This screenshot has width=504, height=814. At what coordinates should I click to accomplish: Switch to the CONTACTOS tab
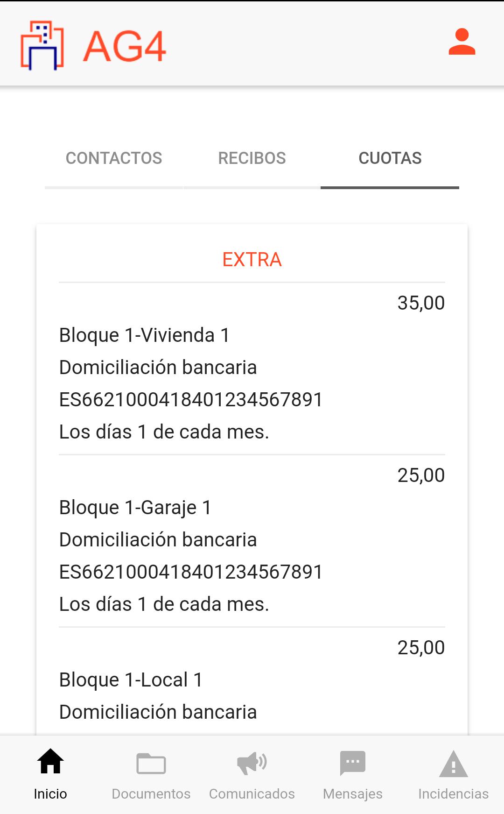click(x=114, y=158)
